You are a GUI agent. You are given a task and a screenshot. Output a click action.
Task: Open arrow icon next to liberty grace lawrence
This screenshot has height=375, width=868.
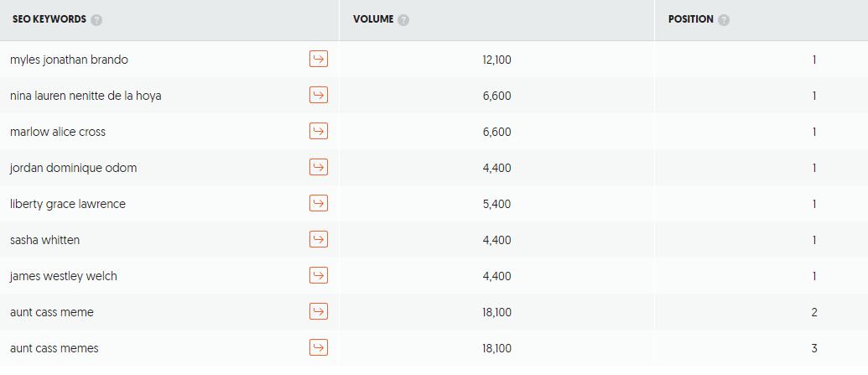[x=319, y=203]
